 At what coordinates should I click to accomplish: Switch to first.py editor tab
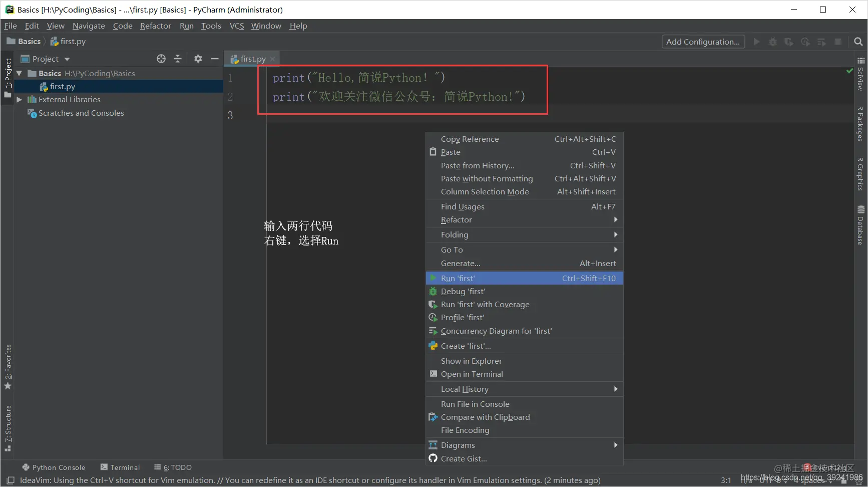(x=252, y=59)
